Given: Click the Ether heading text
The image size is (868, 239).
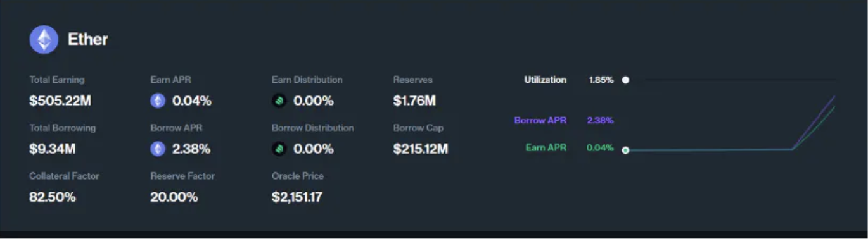Looking at the screenshot, I should [88, 39].
